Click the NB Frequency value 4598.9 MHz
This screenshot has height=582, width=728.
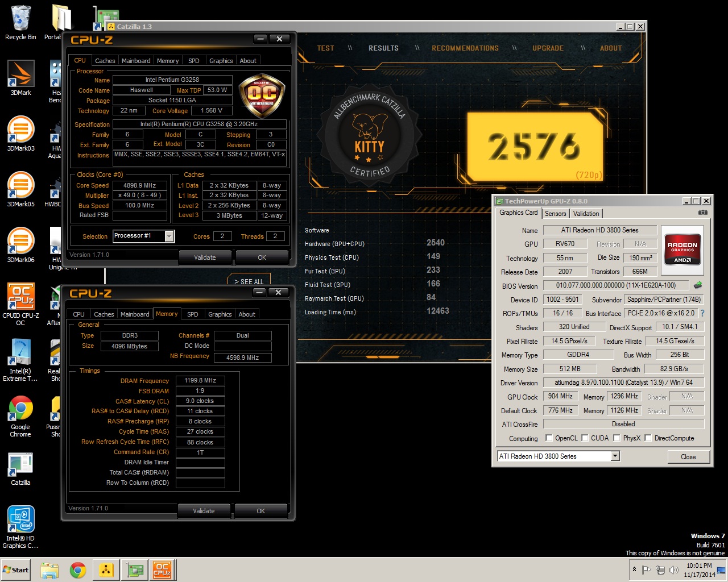(242, 357)
